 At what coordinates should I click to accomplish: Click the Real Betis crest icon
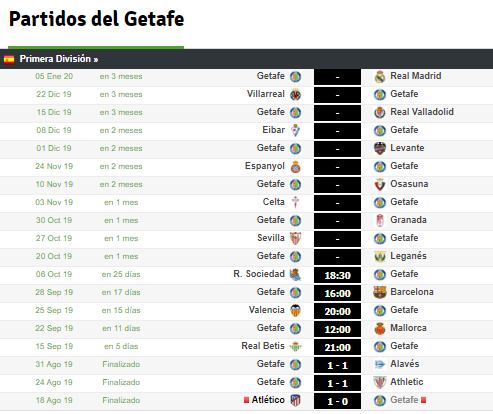(x=295, y=347)
